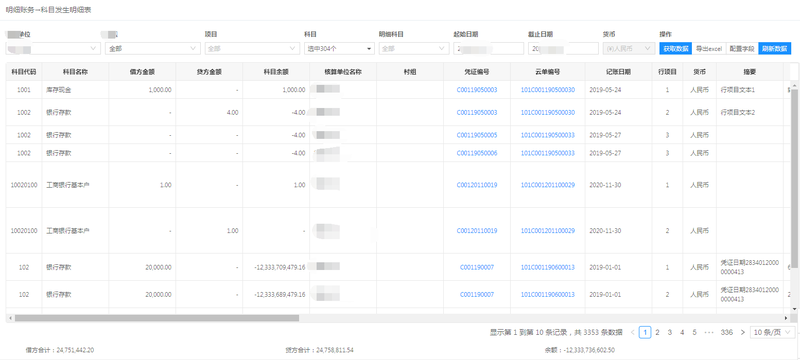Image resolution: width=800 pixels, height=360 pixels.
Task: Open 云单 101C00119050030 in the 库存现金 row
Action: click(x=547, y=90)
